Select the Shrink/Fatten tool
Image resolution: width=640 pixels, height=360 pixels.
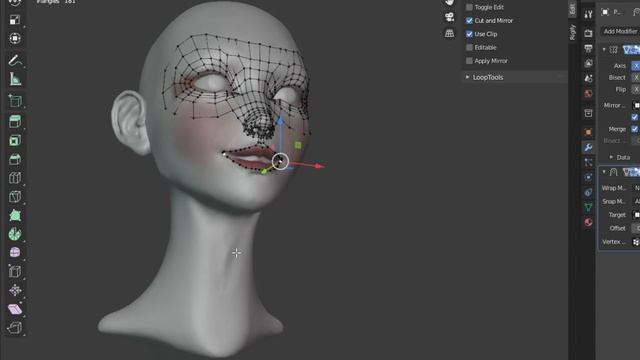[15, 290]
